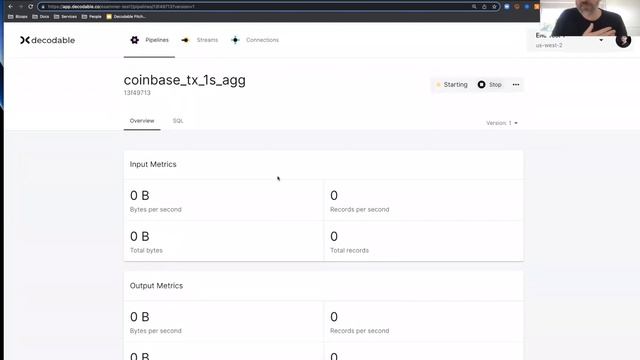Click the Connections node icon
The width and height of the screenshot is (640, 360).
point(236,40)
